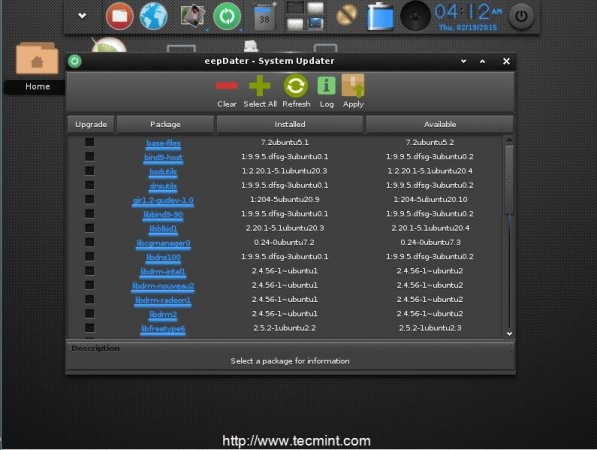Screen dimensions: 597x450
Task: Open the bind9-host package link
Action: [163, 157]
